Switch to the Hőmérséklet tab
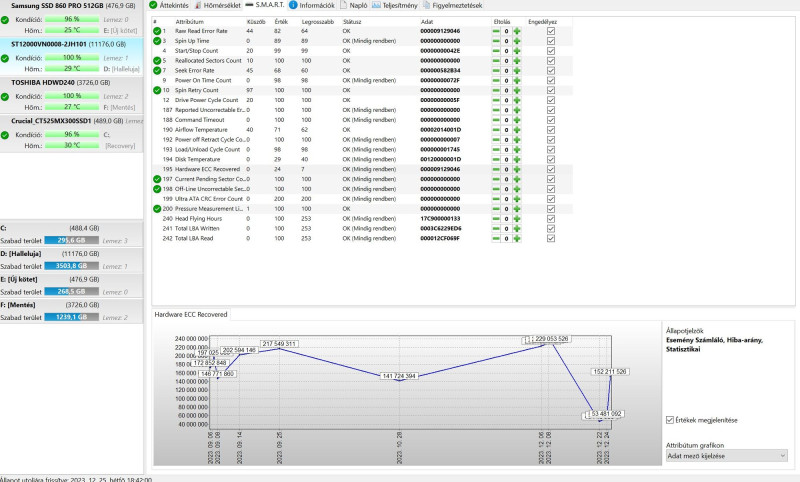The width and height of the screenshot is (800, 482). pyautogui.click(x=217, y=5)
